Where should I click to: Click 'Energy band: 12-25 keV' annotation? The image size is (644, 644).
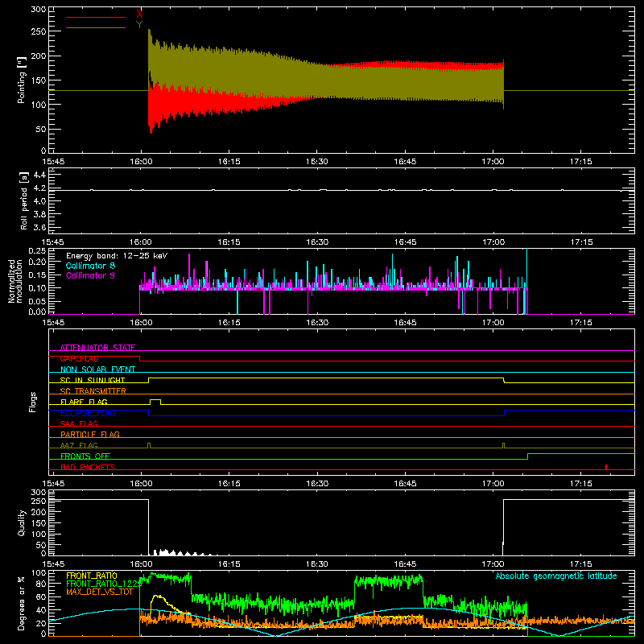(x=117, y=256)
